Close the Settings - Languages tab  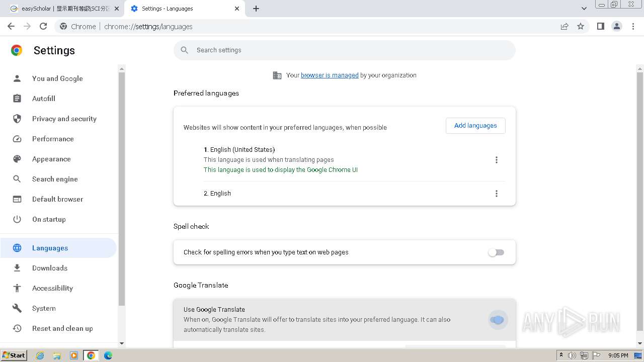pyautogui.click(x=237, y=9)
